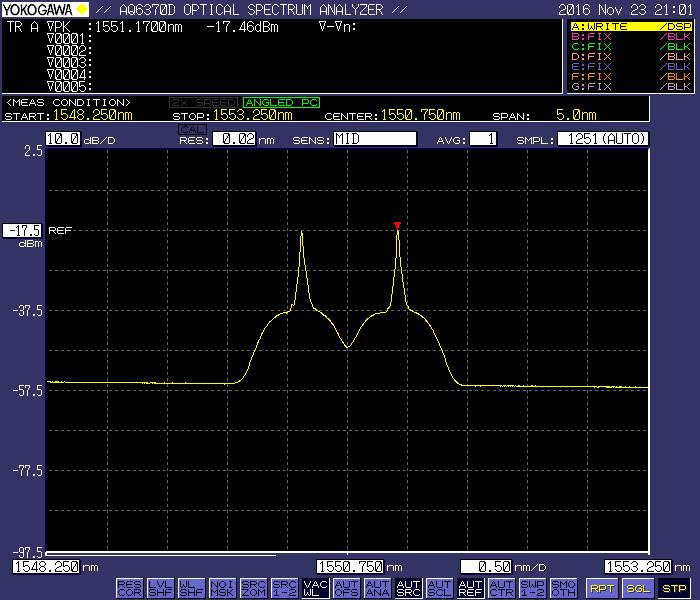Screen dimensions: 700x600
Task: Click the date and time 2016 Nov 23 21:01
Action: [x=625, y=10]
